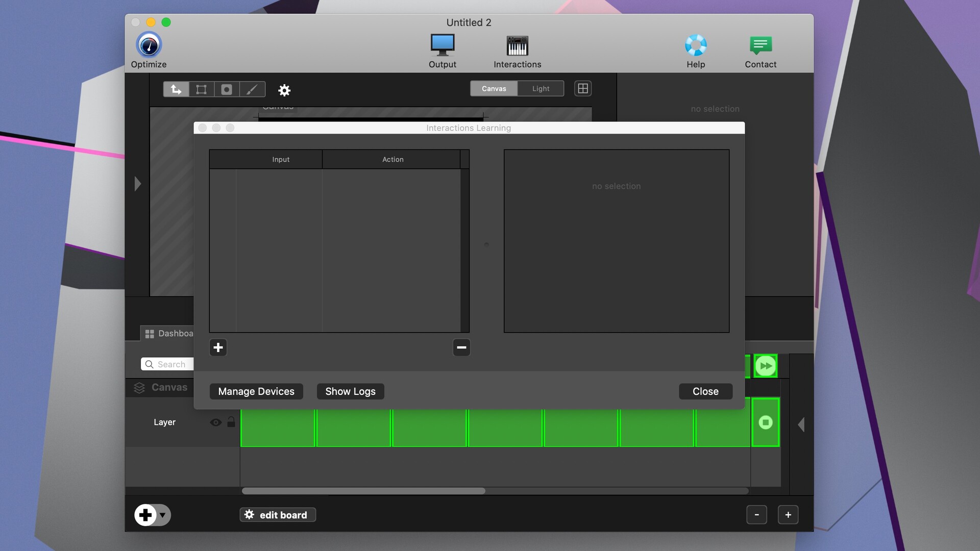Click the horizontal timeline scrollbar
The image size is (980, 551).
[363, 491]
